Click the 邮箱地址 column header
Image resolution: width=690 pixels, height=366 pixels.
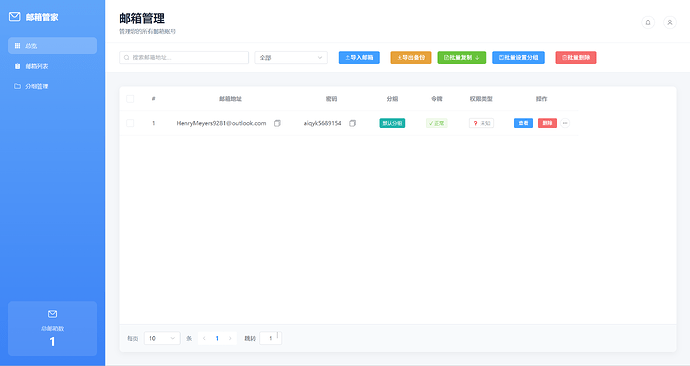[231, 99]
